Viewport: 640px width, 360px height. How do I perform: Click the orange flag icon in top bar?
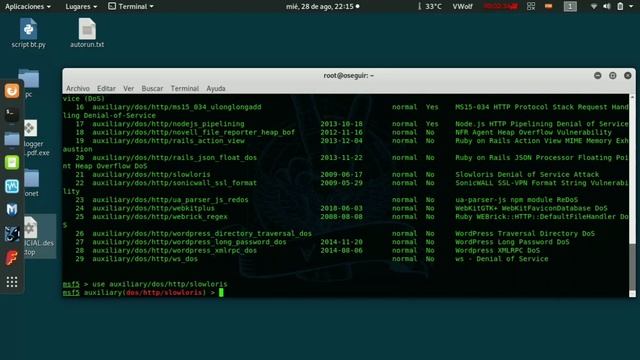[x=549, y=6]
